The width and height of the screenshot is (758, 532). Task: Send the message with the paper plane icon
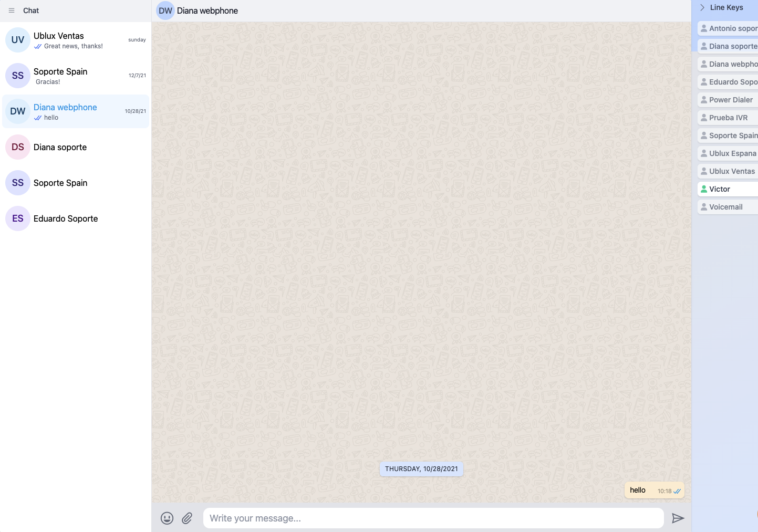pos(678,518)
